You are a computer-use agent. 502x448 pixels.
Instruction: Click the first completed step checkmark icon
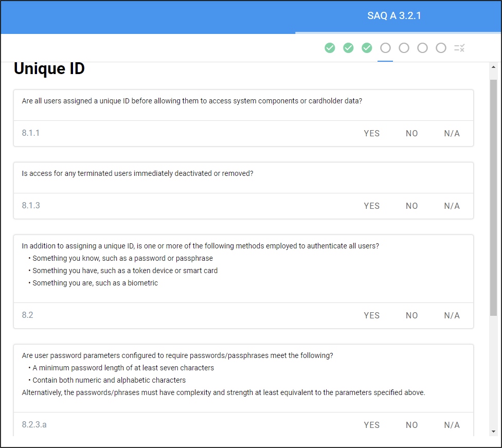330,48
